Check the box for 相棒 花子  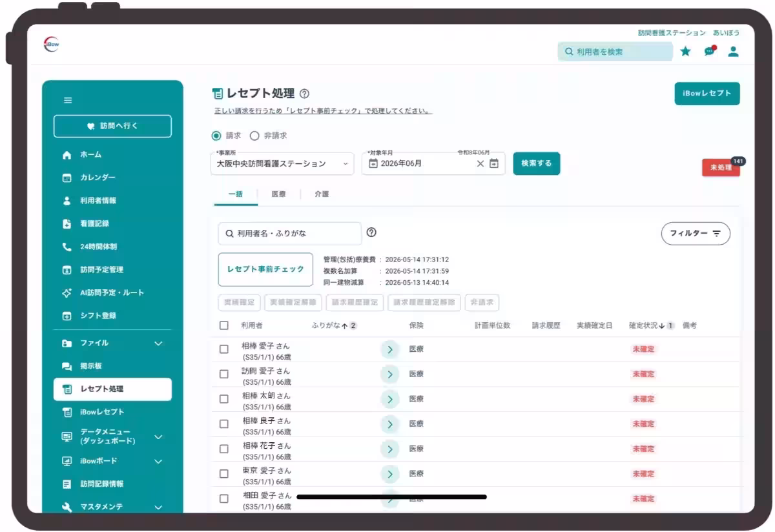tap(224, 449)
